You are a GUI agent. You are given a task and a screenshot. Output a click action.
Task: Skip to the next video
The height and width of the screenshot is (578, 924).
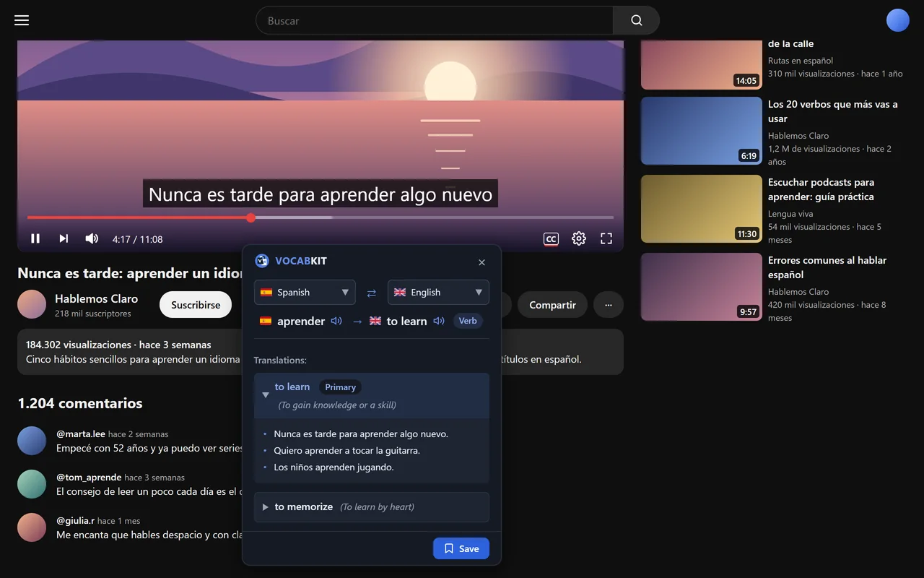coord(64,238)
